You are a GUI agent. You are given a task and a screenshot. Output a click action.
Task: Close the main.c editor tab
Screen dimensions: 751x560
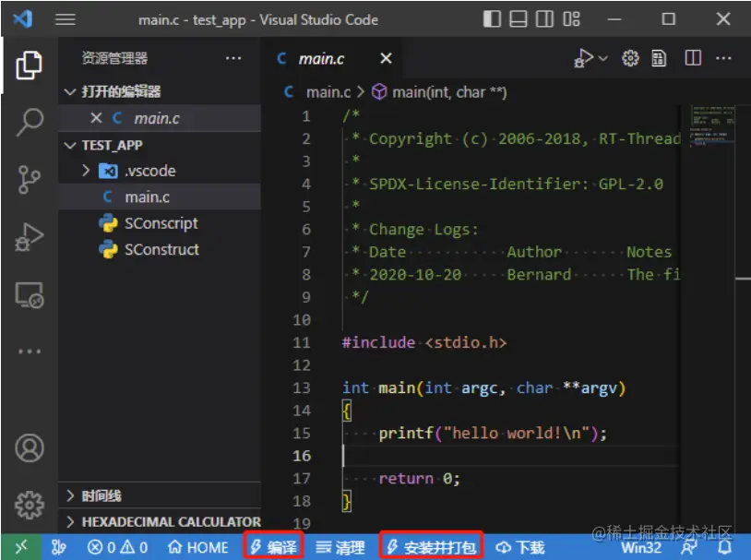pos(386,58)
